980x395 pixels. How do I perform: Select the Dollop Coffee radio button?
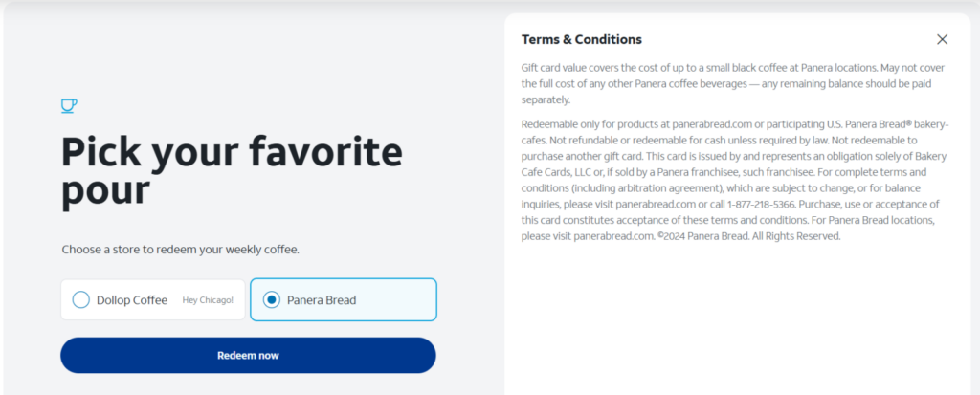[x=81, y=300]
